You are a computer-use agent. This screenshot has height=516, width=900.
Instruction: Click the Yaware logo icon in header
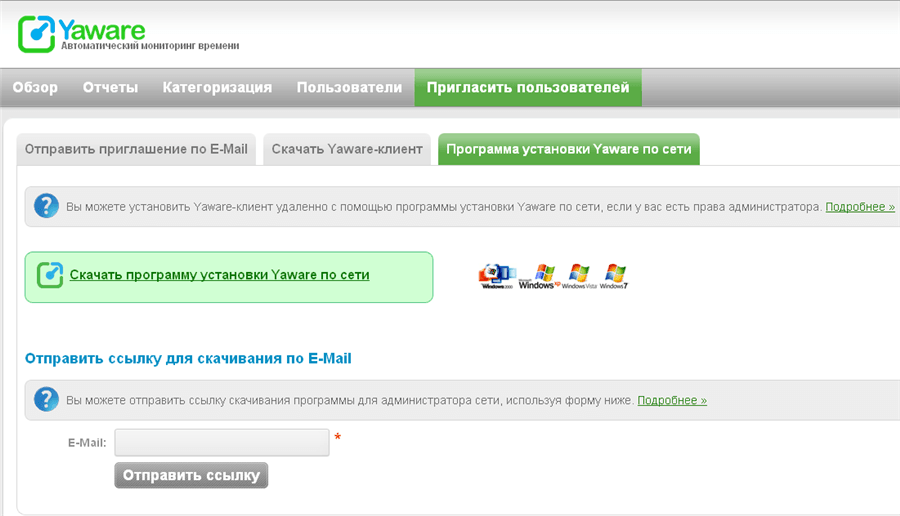(36, 34)
